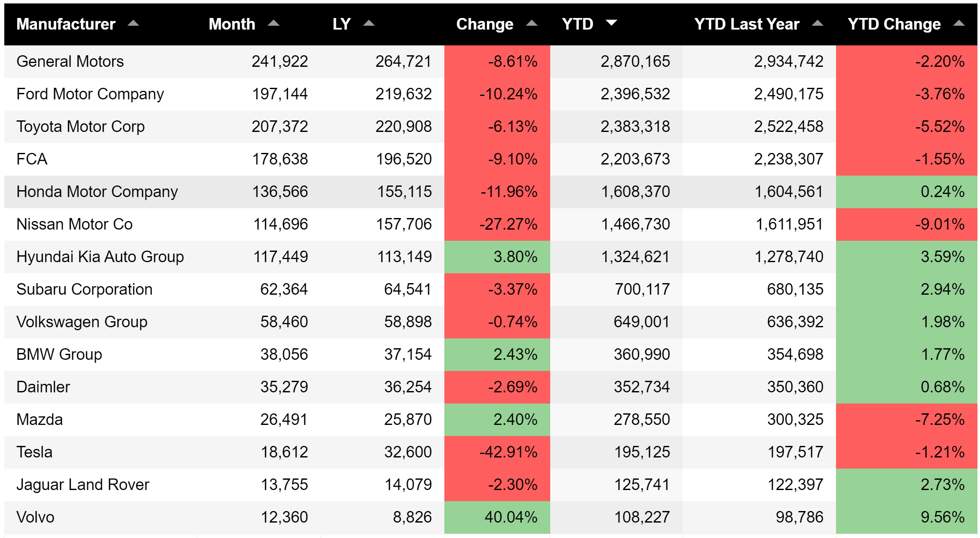The height and width of the screenshot is (538, 980).
Task: Click the LY column sort arrow
Action: (369, 24)
